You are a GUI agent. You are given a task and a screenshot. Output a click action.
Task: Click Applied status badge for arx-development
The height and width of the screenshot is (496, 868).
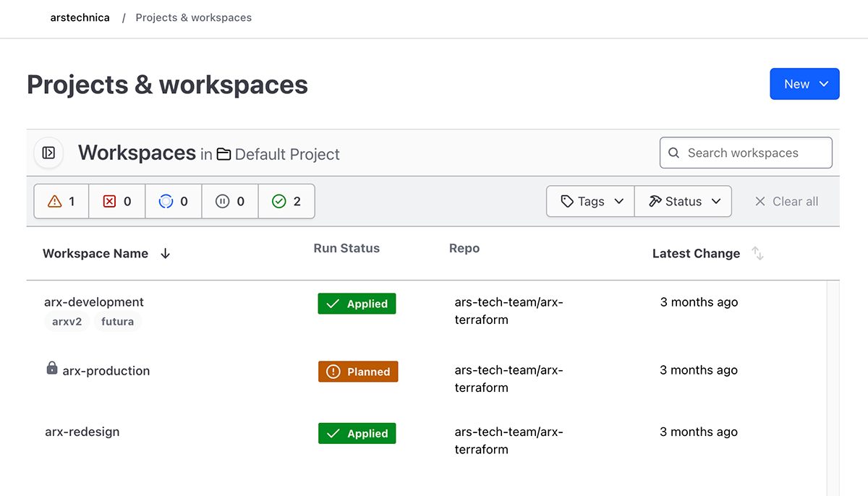coord(357,304)
